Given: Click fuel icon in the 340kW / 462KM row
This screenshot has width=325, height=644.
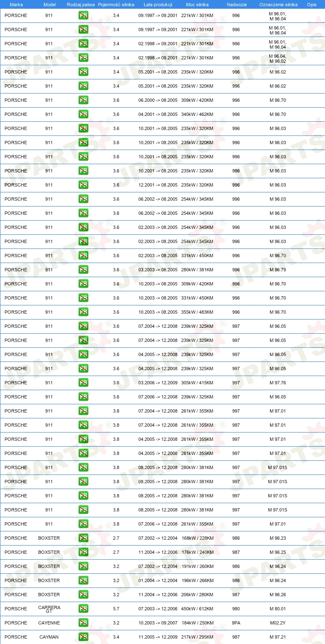Looking at the screenshot, I should (x=83, y=114).
